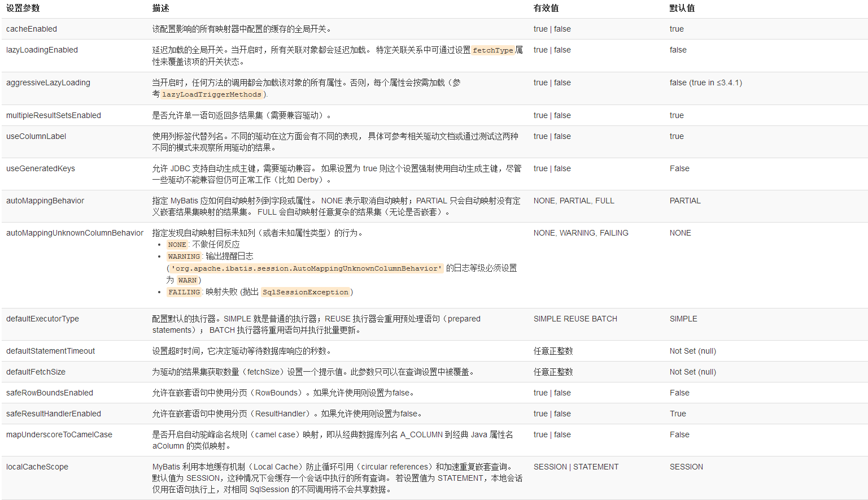Click the default NONE for autoMappingUnknownColumnBehavior

pyautogui.click(x=681, y=233)
